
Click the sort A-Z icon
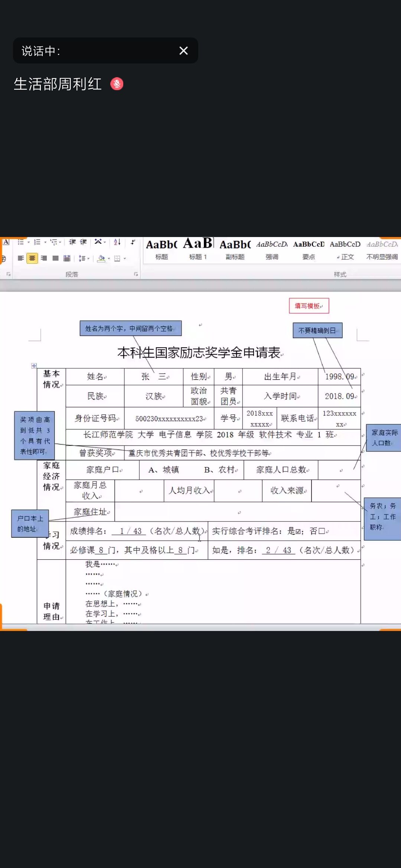click(x=117, y=242)
